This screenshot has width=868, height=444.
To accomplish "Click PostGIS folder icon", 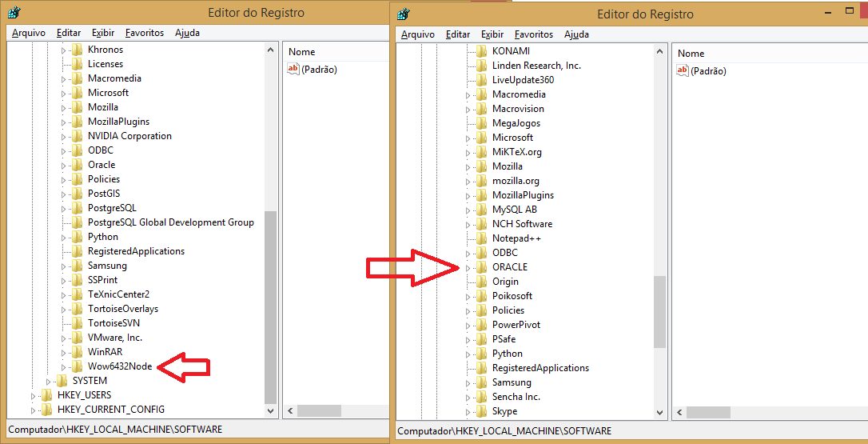I will pos(77,194).
